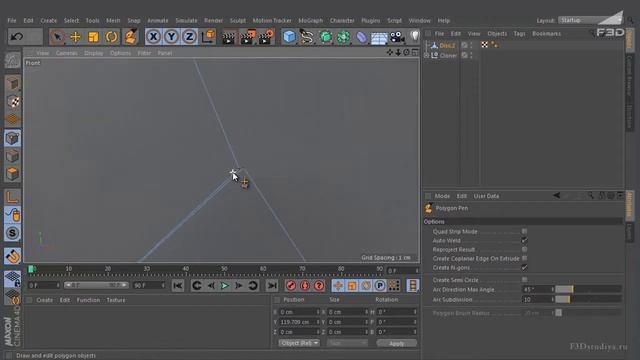The width and height of the screenshot is (640, 360).
Task: Click the Position Y value field
Action: click(298, 322)
